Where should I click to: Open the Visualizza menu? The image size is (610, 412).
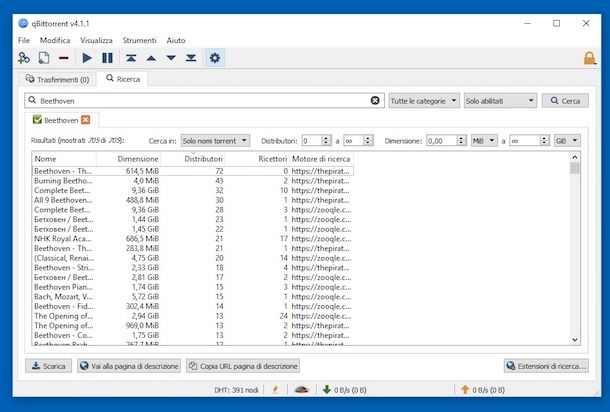pos(96,40)
